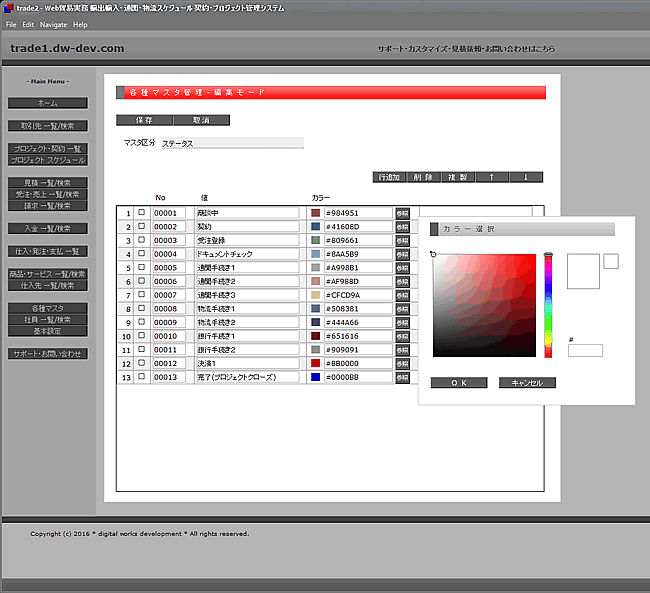Screen dimensions: 650x593
Task: Open the Navigate menu
Action: pyautogui.click(x=53, y=24)
